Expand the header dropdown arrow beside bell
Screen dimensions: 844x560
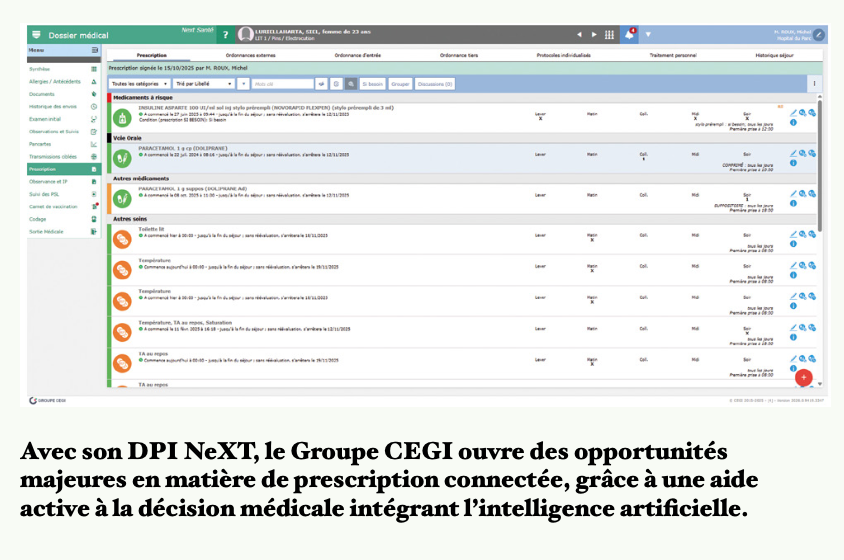click(648, 35)
